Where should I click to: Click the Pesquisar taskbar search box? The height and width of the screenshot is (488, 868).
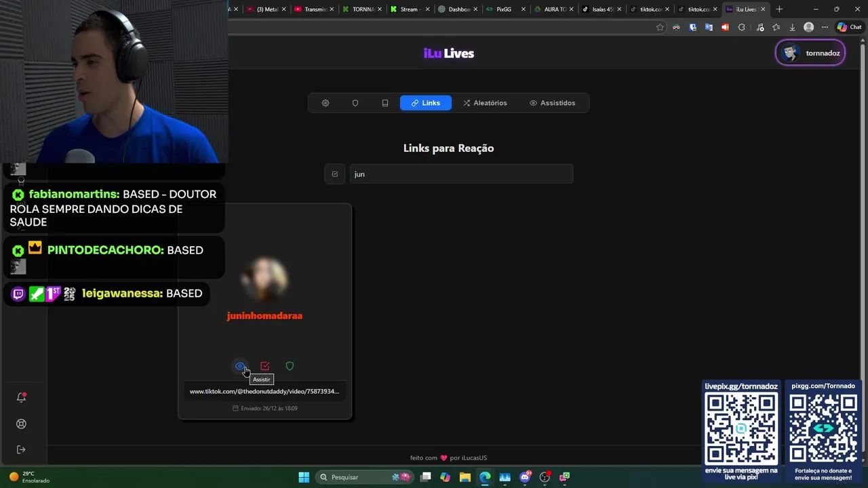365,477
